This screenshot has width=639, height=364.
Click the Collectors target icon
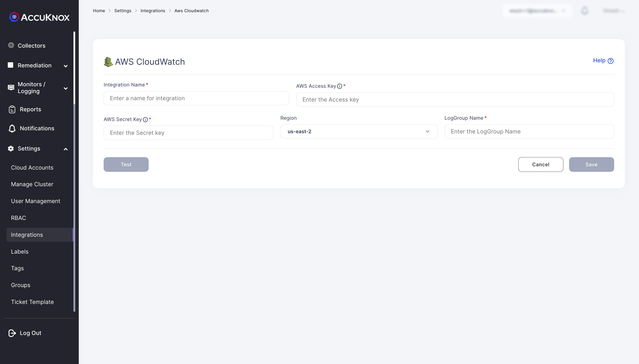pos(11,45)
